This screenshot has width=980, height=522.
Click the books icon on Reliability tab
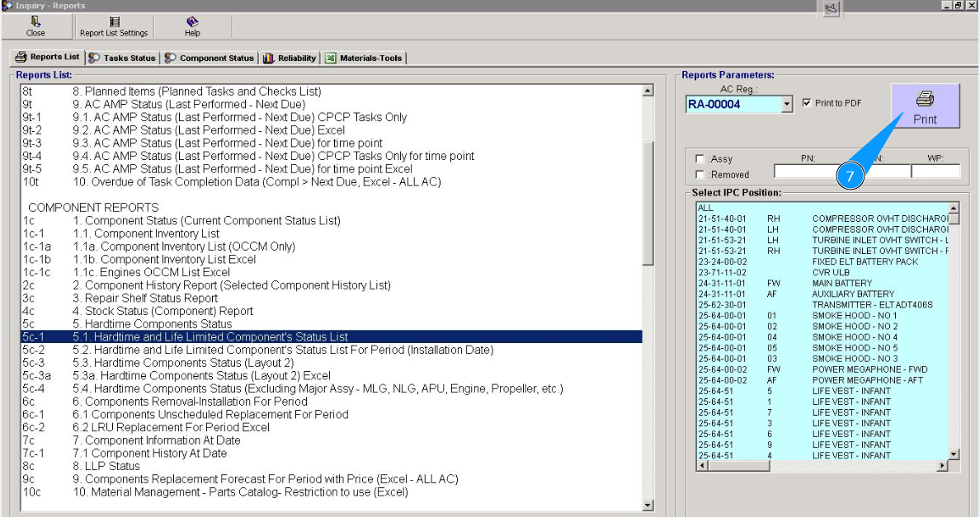(268, 59)
